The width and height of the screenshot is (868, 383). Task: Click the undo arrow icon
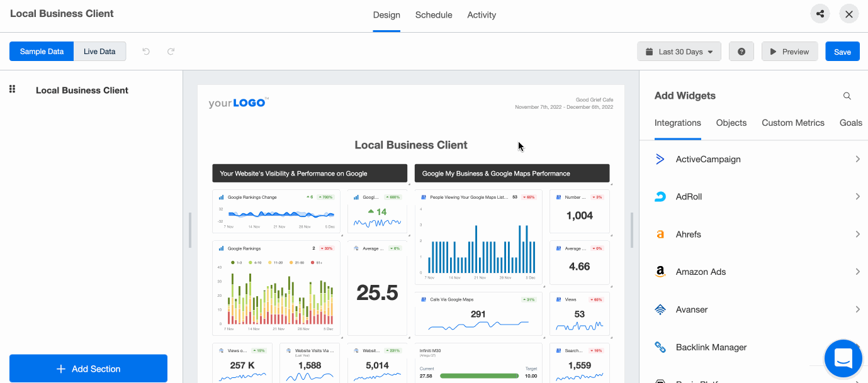click(145, 51)
